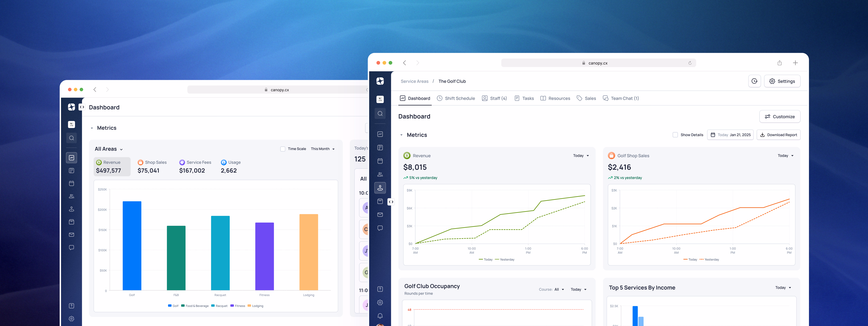The width and height of the screenshot is (868, 326).
Task: Open Settings in The Golf Club window
Action: click(782, 81)
